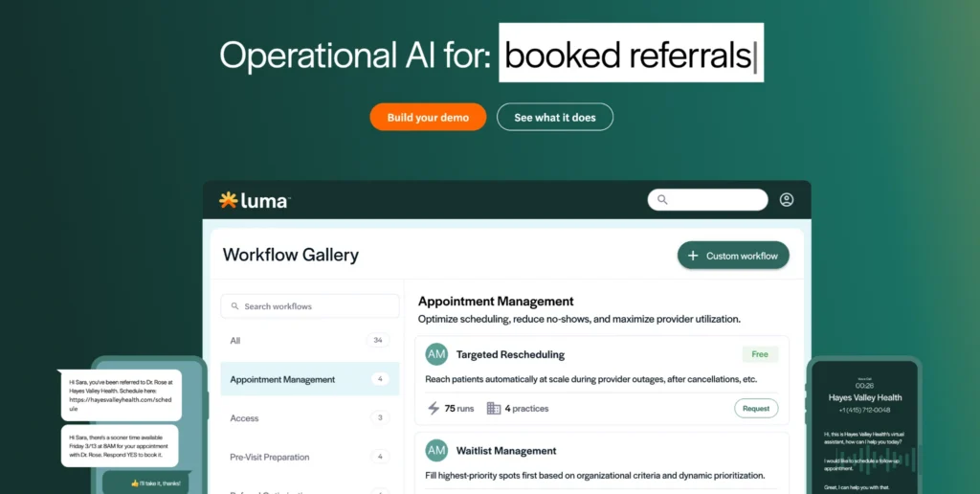Open See what it does
This screenshot has width=980, height=494.
pos(555,117)
